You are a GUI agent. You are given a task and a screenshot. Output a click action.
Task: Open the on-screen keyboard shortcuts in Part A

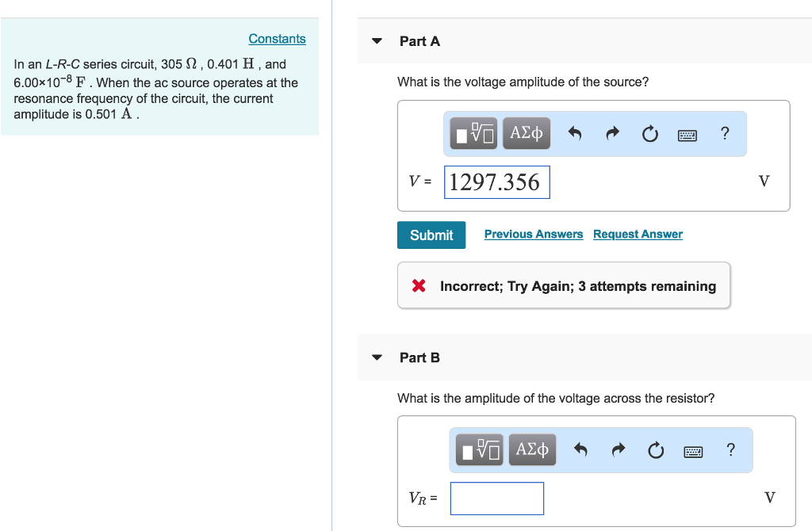(x=687, y=134)
